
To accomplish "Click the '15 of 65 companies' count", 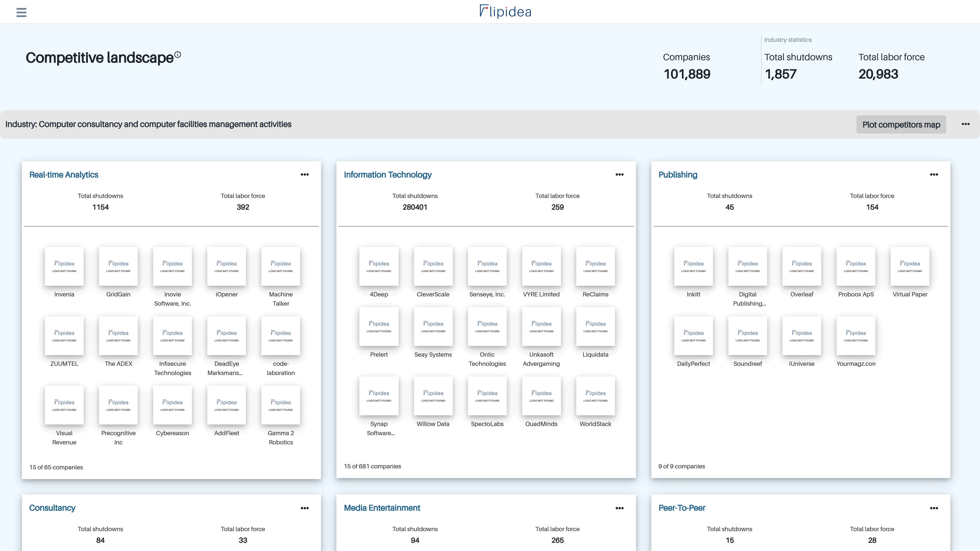I will pyautogui.click(x=56, y=467).
